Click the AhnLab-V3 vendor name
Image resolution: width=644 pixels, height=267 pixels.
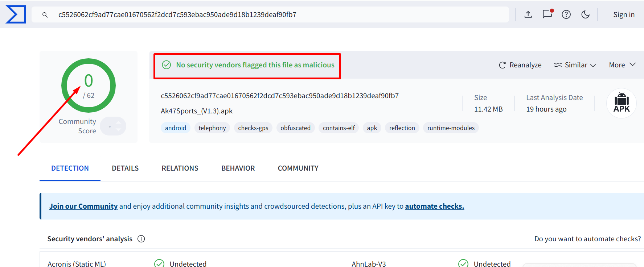tap(369, 264)
